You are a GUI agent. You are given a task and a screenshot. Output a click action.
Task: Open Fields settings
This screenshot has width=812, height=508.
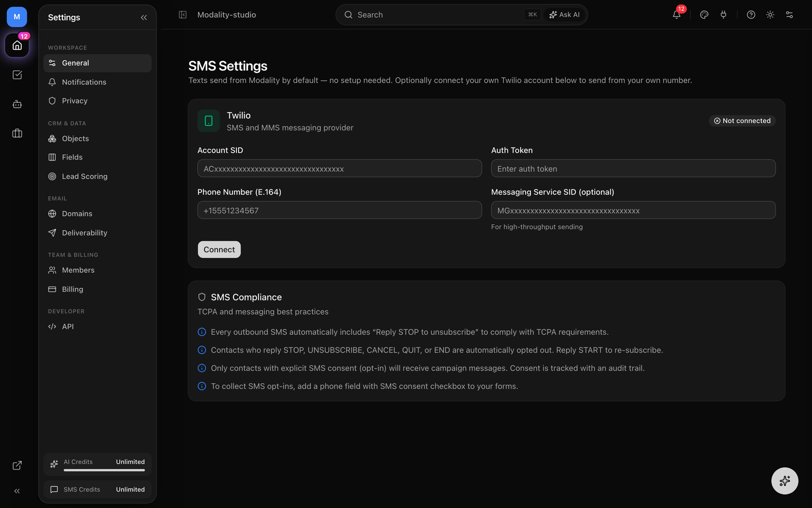[x=97, y=157]
